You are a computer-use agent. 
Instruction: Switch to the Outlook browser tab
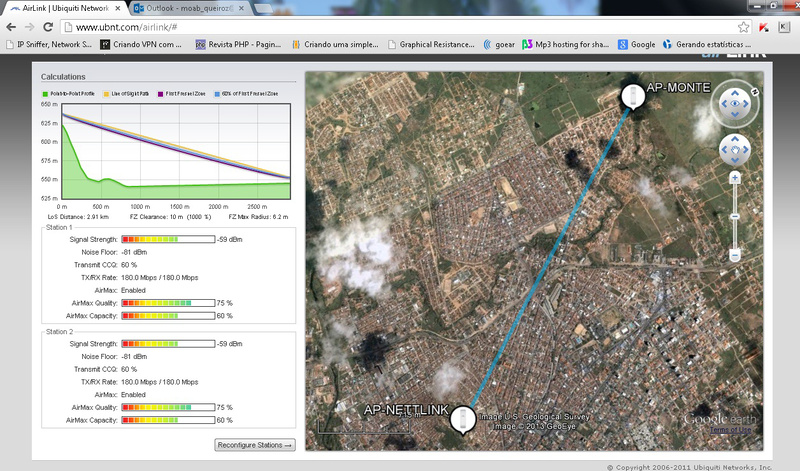click(189, 8)
